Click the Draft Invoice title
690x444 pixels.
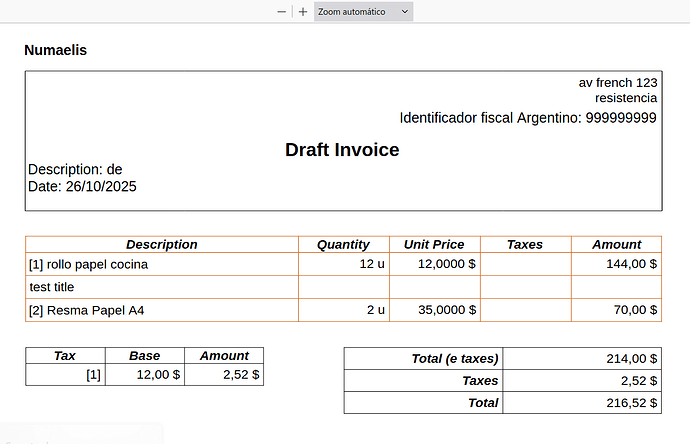tap(342, 150)
